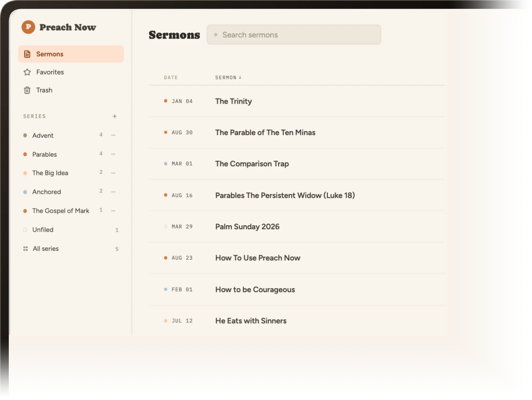Screen dimensions: 532x400
Task: Open the Trash sidebar item
Action: click(x=71, y=90)
